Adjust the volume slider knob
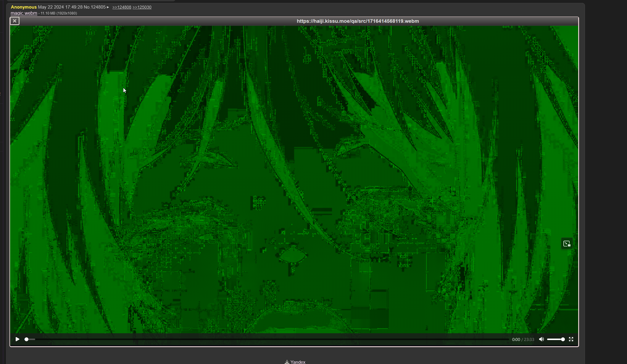Viewport: 627px width, 364px height. click(562, 339)
